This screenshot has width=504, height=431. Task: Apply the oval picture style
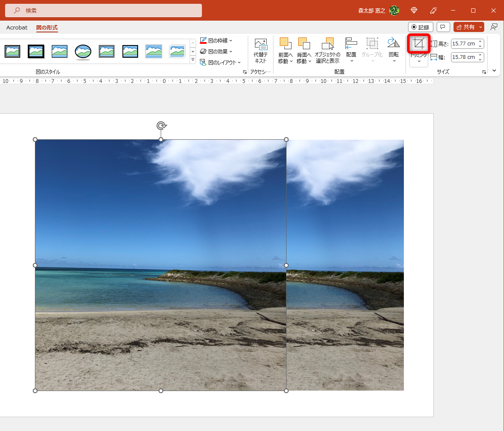coord(83,51)
